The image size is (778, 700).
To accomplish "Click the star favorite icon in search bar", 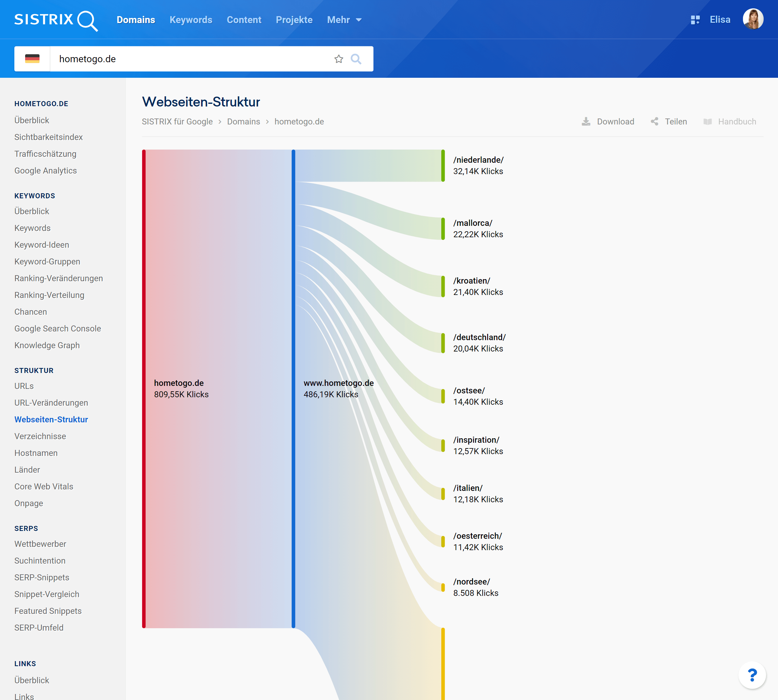I will [339, 59].
